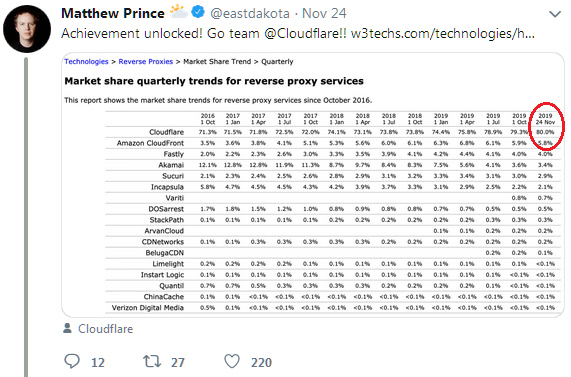
Task: Retweet using the arrows icon
Action: coord(151,361)
